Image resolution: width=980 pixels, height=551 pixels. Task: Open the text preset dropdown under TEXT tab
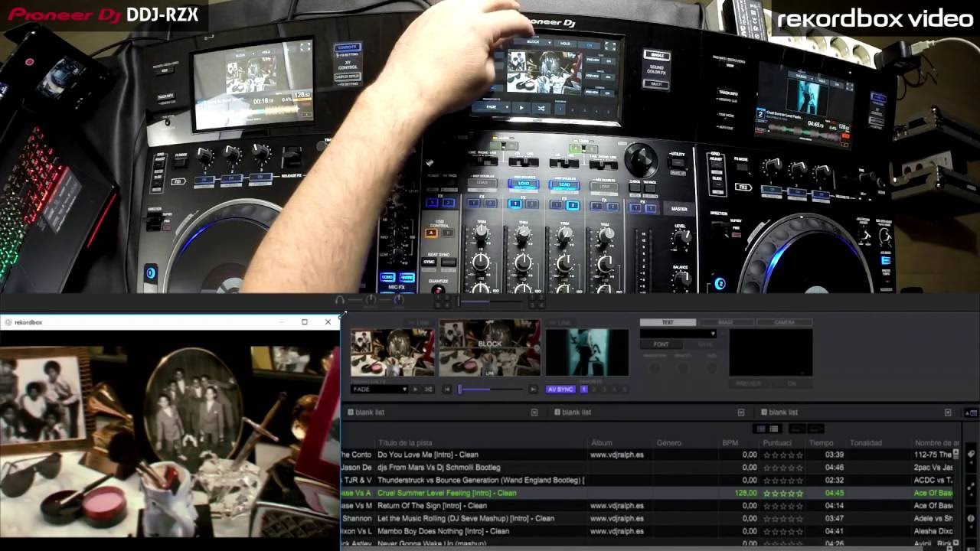678,334
